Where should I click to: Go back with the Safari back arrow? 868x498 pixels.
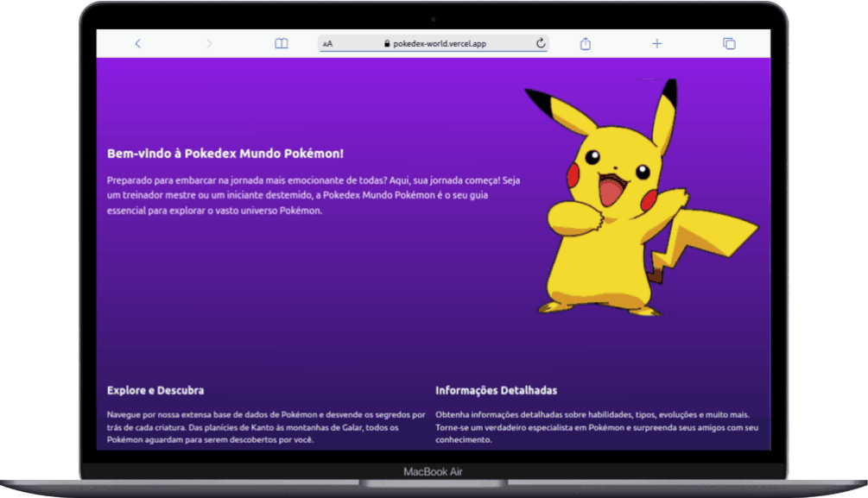tap(138, 43)
